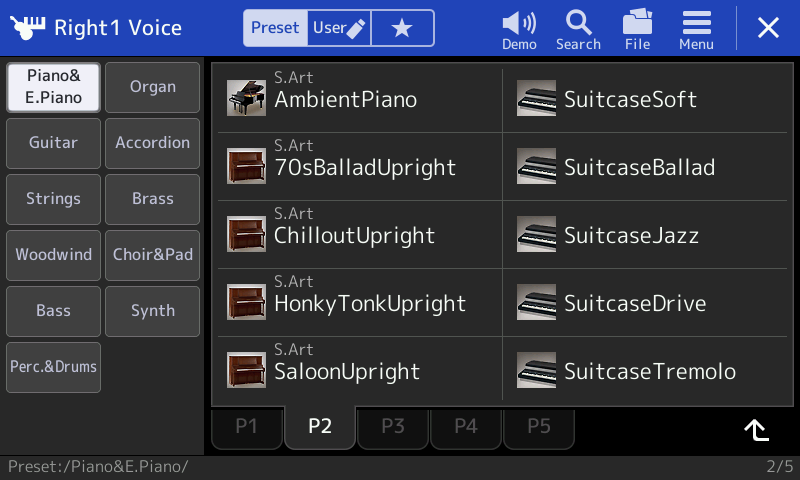The image size is (800, 480).
Task: Close the Right1 Voice screen
Action: 768,28
